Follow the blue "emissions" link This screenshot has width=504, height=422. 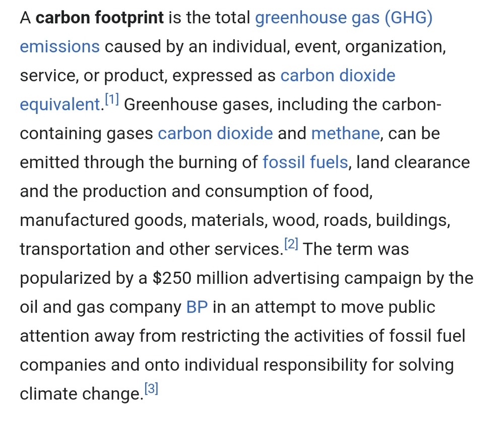[x=59, y=47]
